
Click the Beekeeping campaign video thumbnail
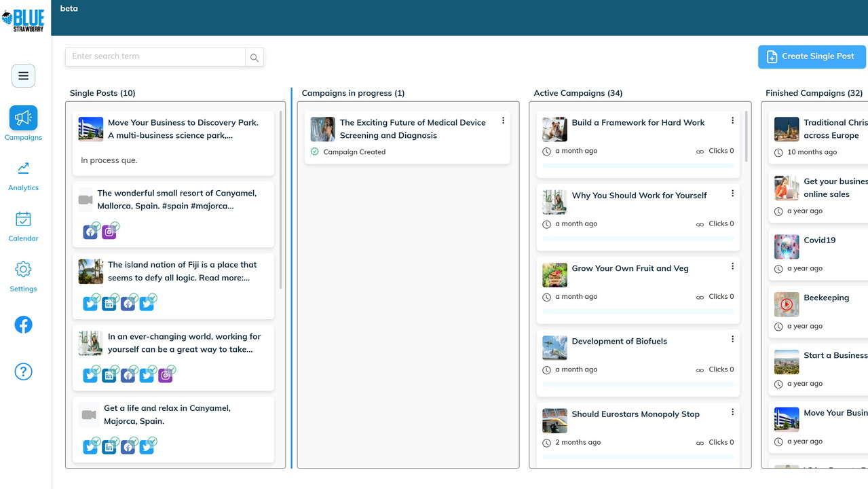(786, 304)
